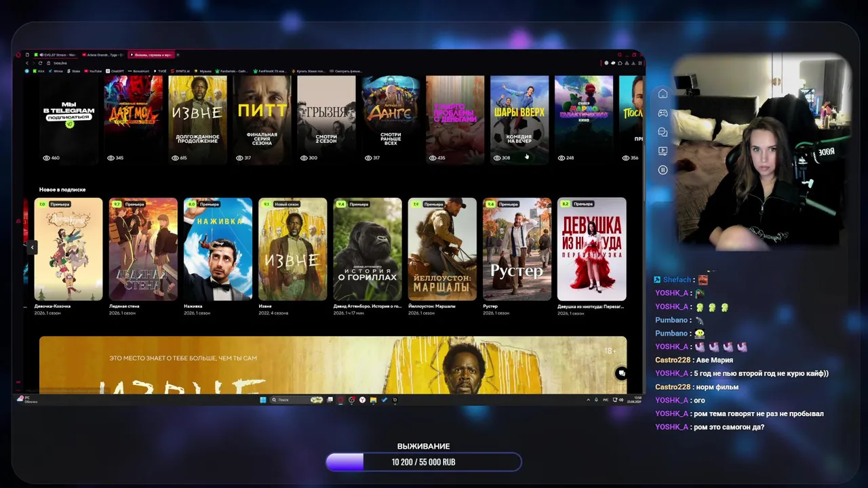The width and height of the screenshot is (868, 488).
Task: Click the taskbar Поиск search box
Action: [297, 400]
